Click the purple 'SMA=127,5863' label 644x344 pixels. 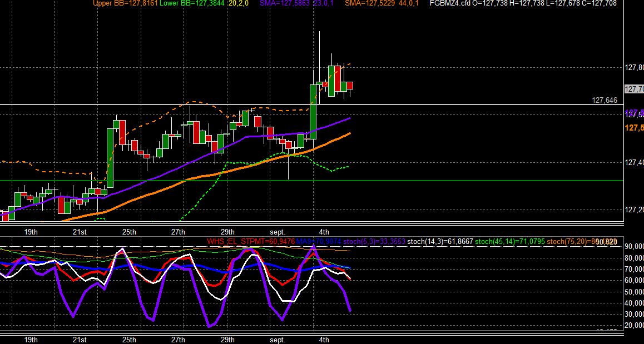pyautogui.click(x=285, y=3)
